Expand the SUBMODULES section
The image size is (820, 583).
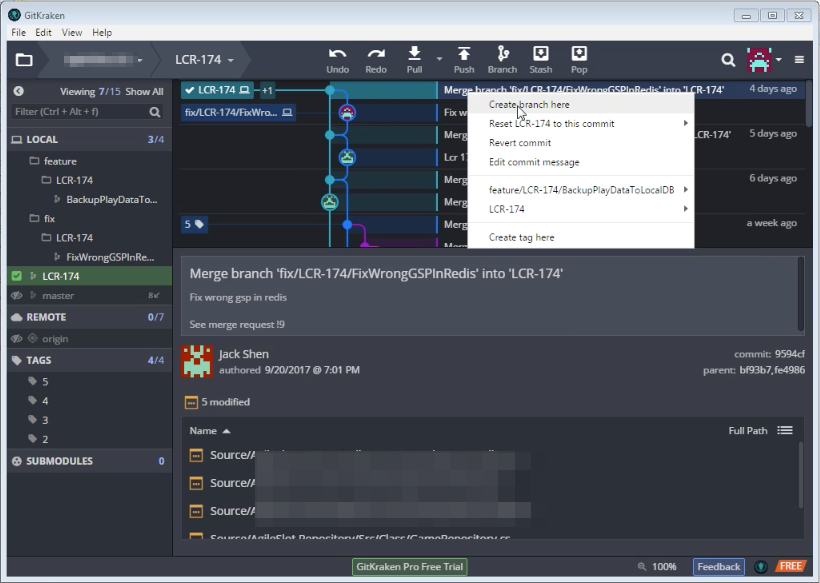pos(89,461)
